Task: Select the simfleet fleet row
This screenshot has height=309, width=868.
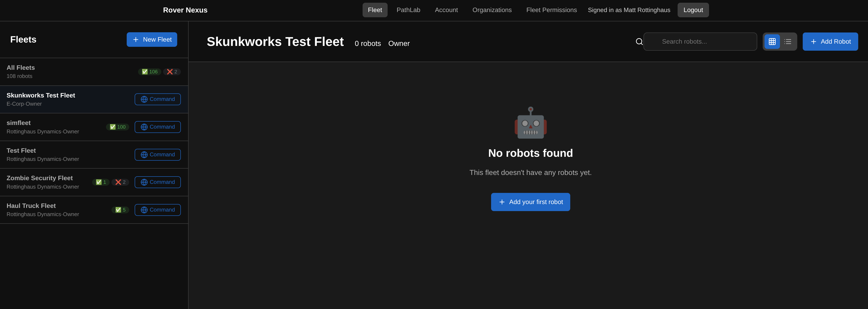Action: [x=94, y=127]
